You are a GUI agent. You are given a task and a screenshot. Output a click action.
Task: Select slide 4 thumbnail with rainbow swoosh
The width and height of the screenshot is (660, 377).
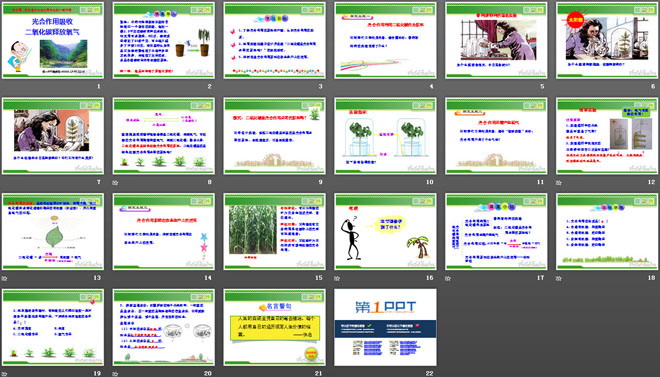(x=386, y=40)
